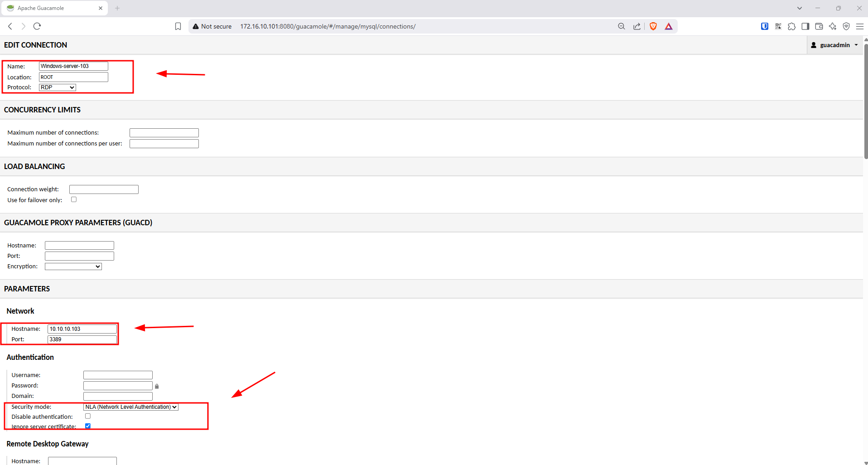868x465 pixels.
Task: Toggle Disable authentication checkbox
Action: 88,416
